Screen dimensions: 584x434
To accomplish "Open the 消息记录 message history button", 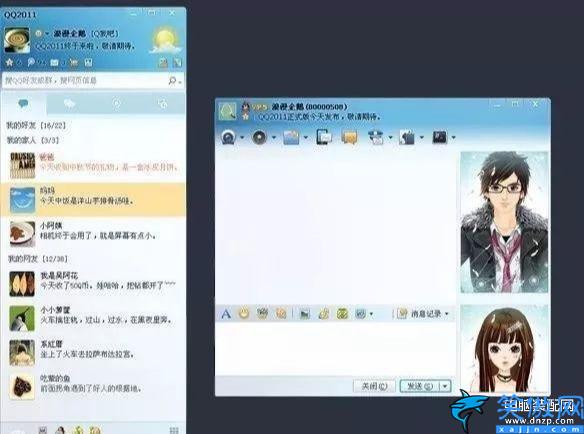I will pos(422,314).
